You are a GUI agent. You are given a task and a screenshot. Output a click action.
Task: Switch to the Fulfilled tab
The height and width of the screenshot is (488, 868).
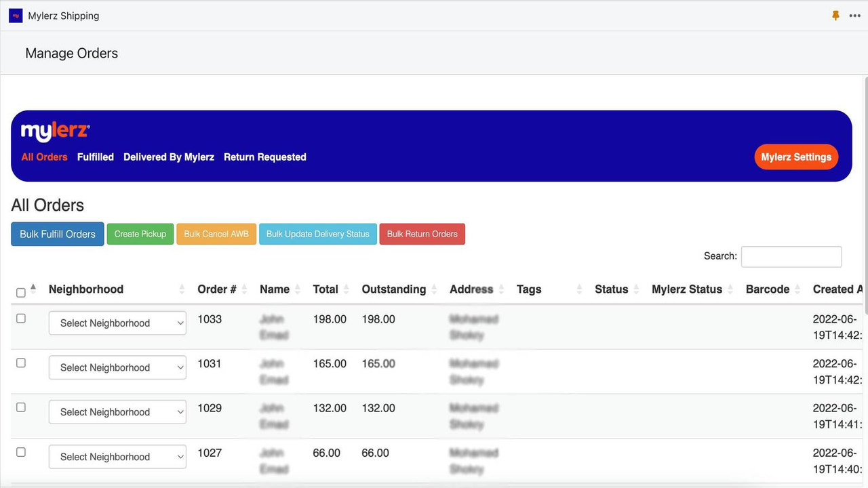coord(95,157)
